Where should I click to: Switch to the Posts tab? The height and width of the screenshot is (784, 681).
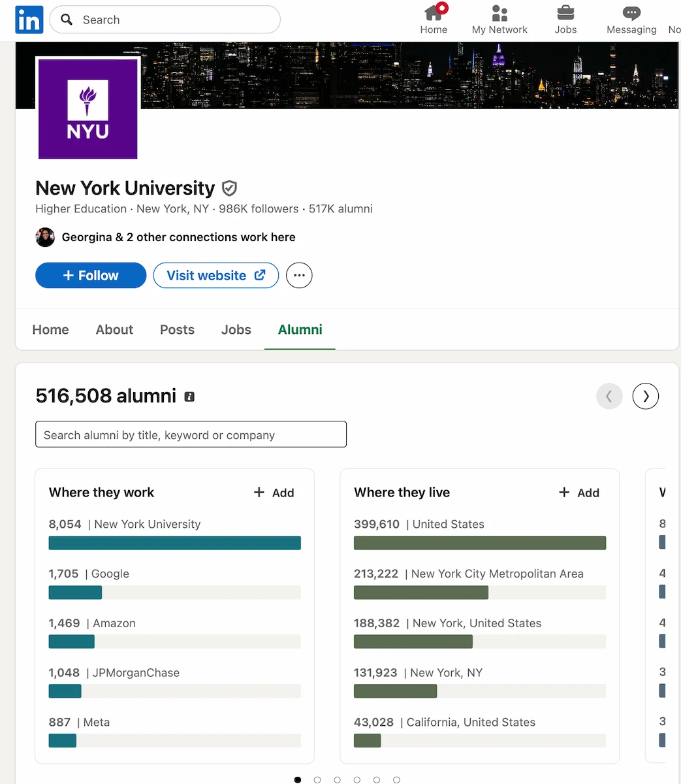[x=177, y=329]
